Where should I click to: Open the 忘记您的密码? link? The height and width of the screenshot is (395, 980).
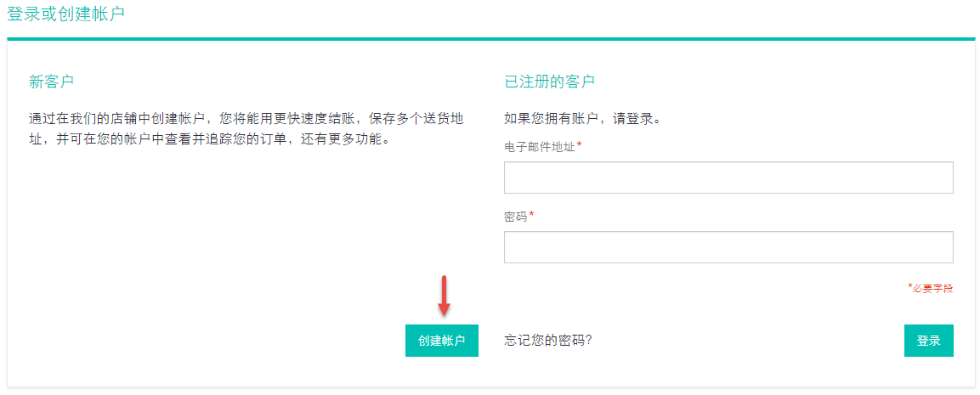[548, 341]
